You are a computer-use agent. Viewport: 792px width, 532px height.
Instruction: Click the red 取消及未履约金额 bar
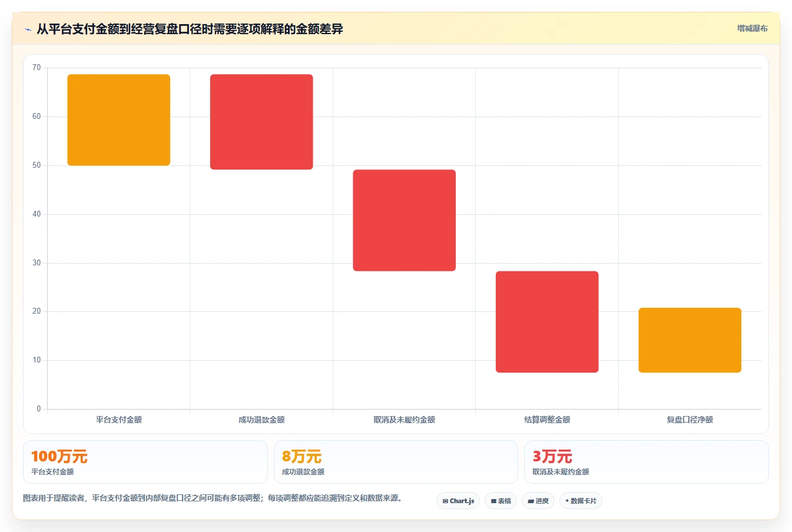click(x=405, y=220)
